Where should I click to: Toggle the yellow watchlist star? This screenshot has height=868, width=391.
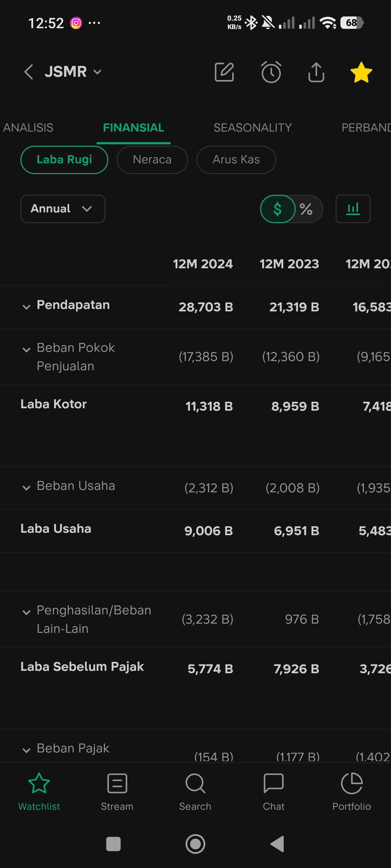pos(361,72)
